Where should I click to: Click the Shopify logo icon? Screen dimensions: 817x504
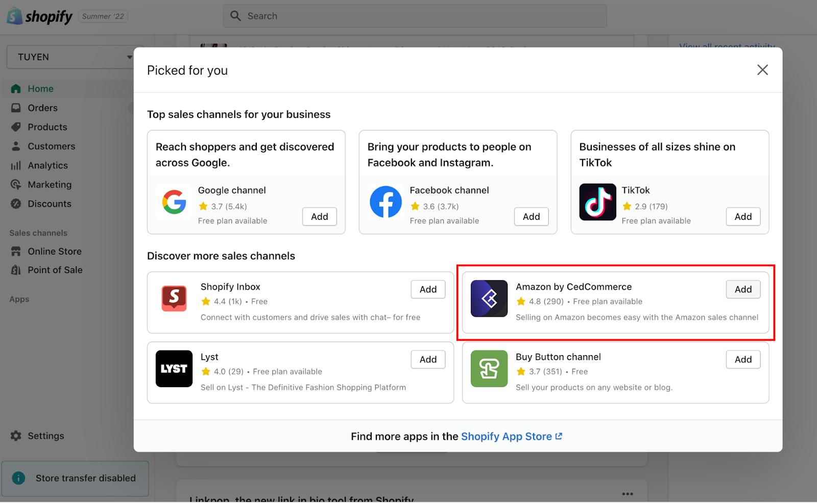coord(14,16)
